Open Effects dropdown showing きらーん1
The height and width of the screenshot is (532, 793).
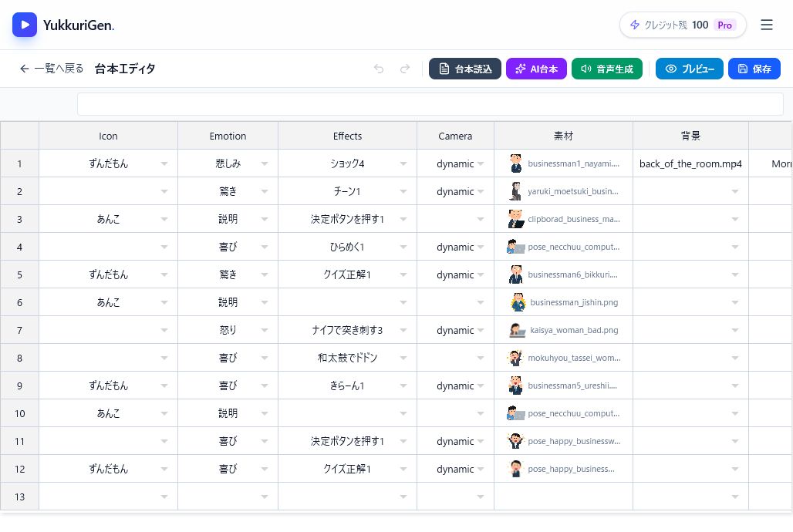pyautogui.click(x=403, y=386)
